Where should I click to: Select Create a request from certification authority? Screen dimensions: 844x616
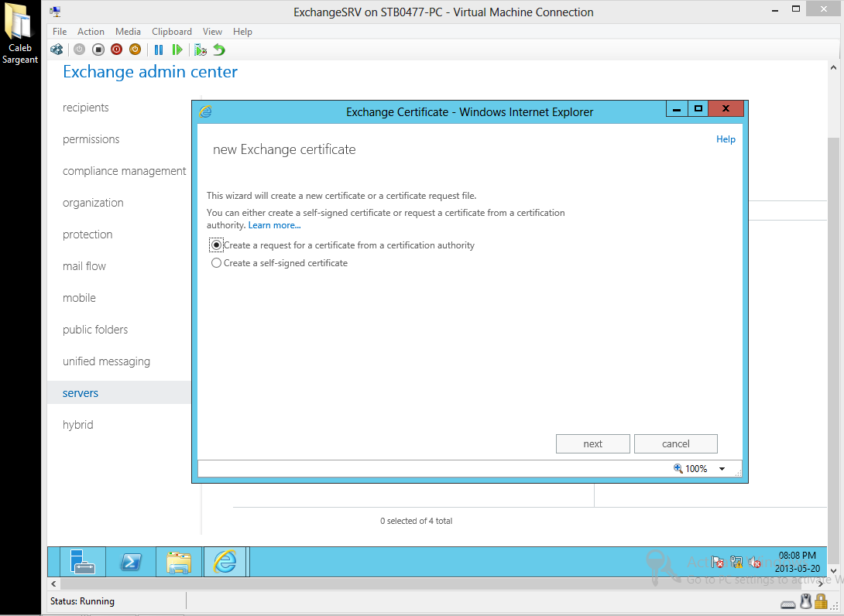click(x=216, y=245)
